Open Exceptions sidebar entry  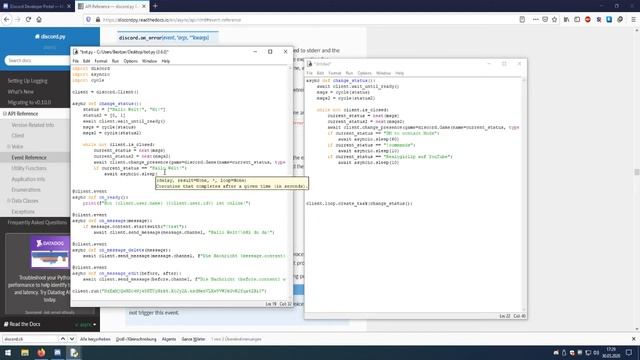[x=23, y=212]
